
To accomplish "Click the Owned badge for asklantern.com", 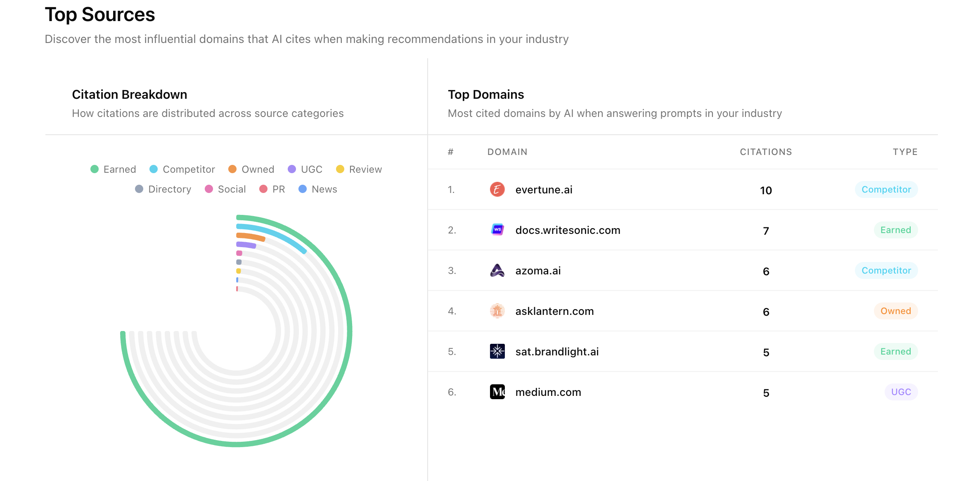I will point(896,311).
